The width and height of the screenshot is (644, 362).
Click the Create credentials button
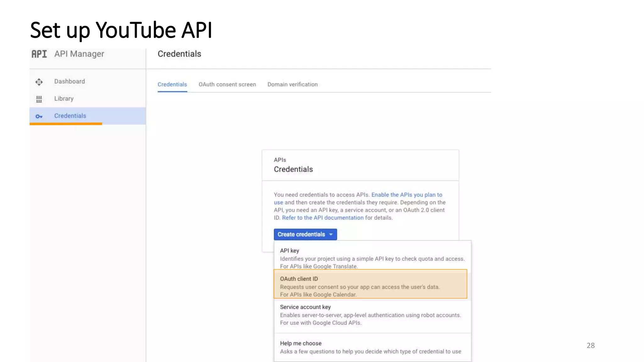tap(305, 234)
